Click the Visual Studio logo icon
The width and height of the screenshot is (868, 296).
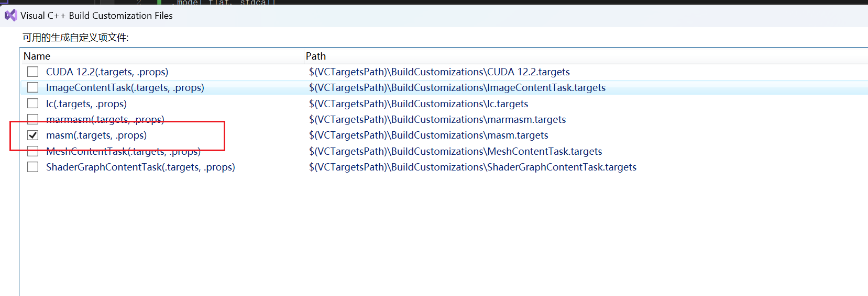point(10,15)
